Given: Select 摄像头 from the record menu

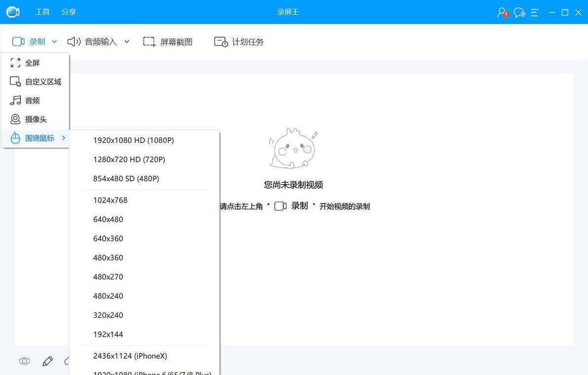Looking at the screenshot, I should click(35, 119).
